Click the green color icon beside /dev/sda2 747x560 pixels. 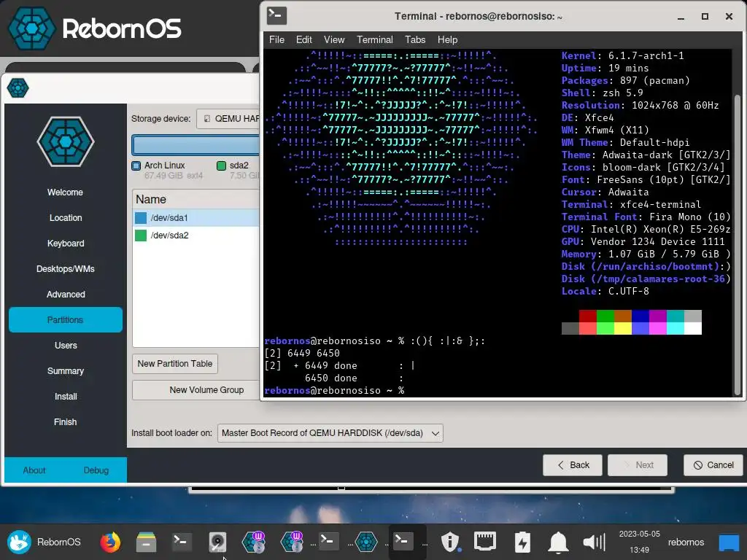click(x=141, y=236)
